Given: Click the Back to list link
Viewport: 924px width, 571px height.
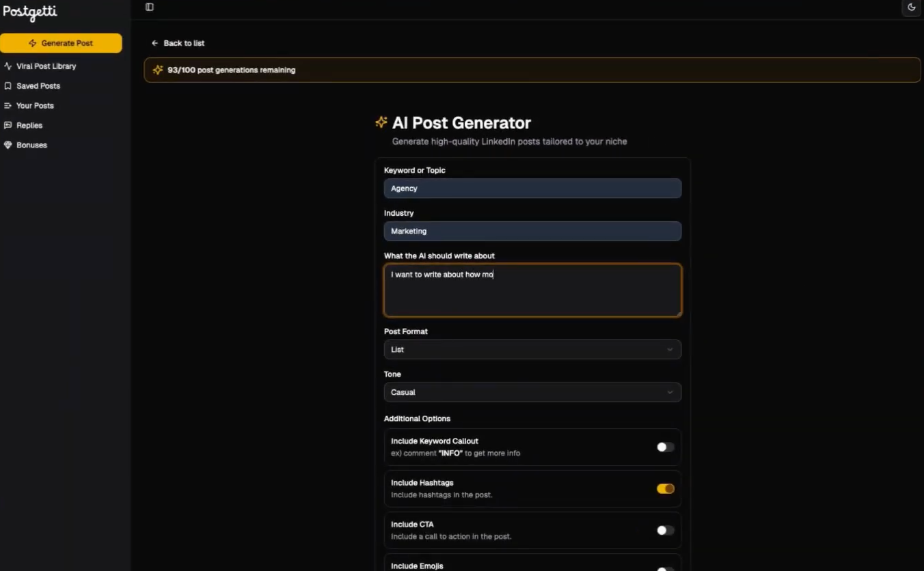Looking at the screenshot, I should pos(178,42).
